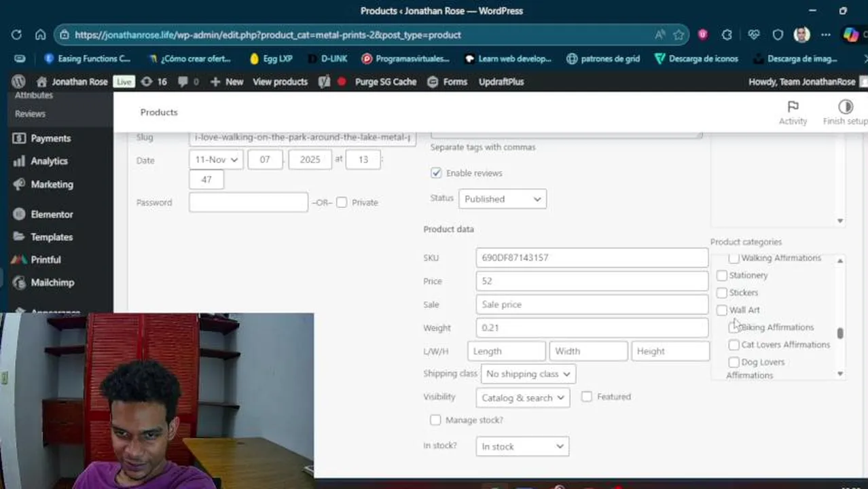Check the Cat Lovers Affirmations category
Screen dimensions: 868x489
coord(734,345)
